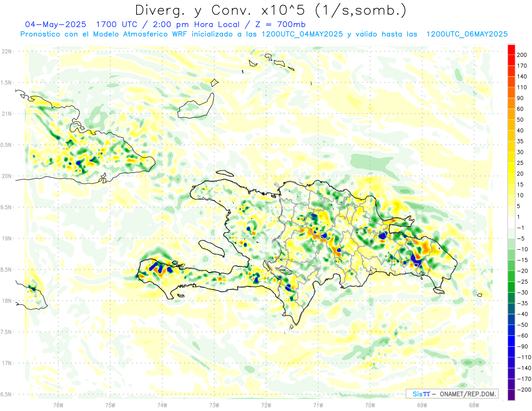Click the '69W' longitude label
This screenshot has width=532, height=411.
click(x=422, y=405)
